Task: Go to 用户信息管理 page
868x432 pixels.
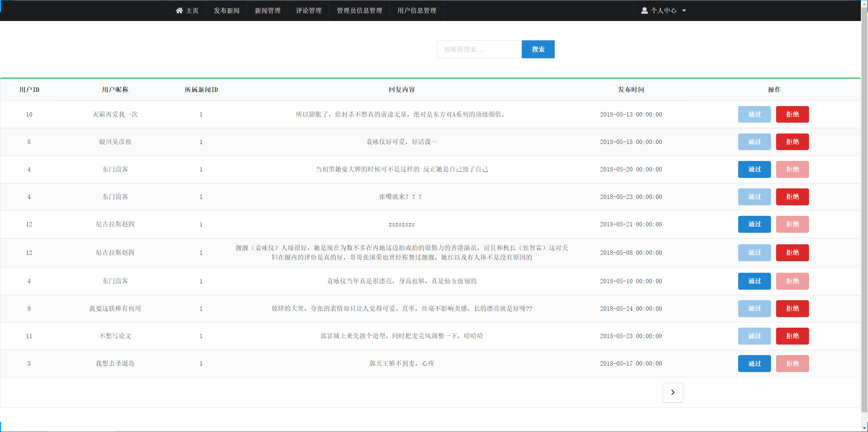Action: pyautogui.click(x=416, y=11)
